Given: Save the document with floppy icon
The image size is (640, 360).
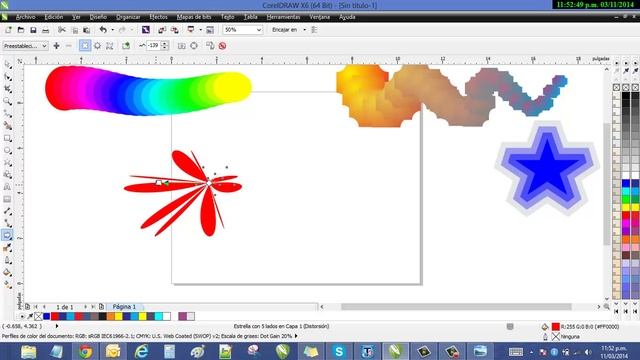Looking at the screenshot, I should point(33,30).
